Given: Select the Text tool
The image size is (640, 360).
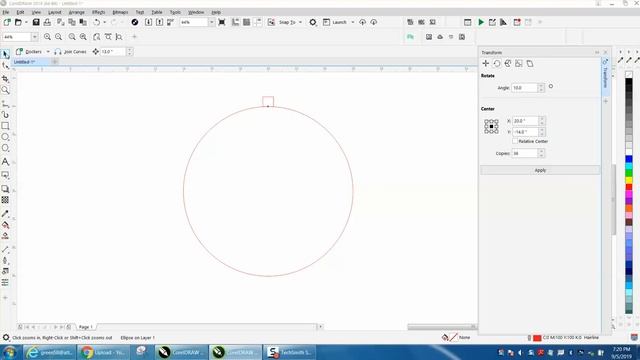Looking at the screenshot, I should point(5,162).
